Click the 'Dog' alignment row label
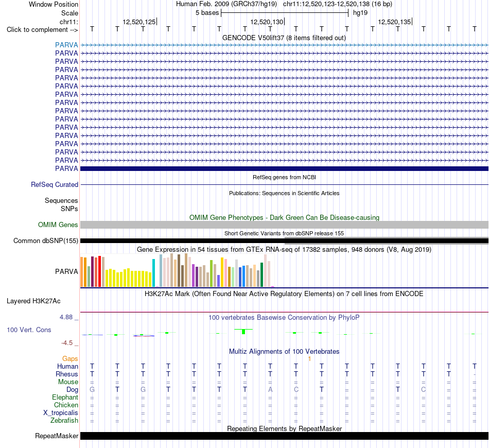The width and height of the screenshot is (489, 448). tap(72, 390)
